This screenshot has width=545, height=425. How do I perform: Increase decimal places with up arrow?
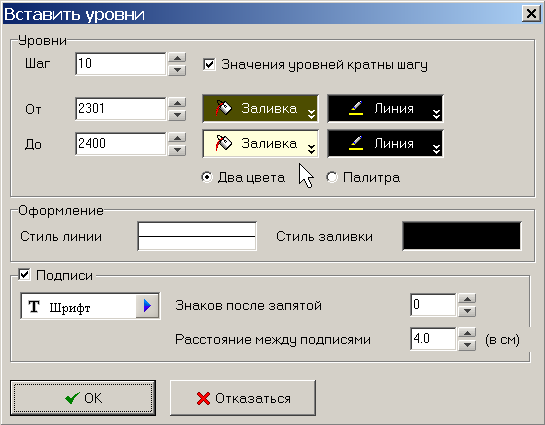pyautogui.click(x=467, y=299)
